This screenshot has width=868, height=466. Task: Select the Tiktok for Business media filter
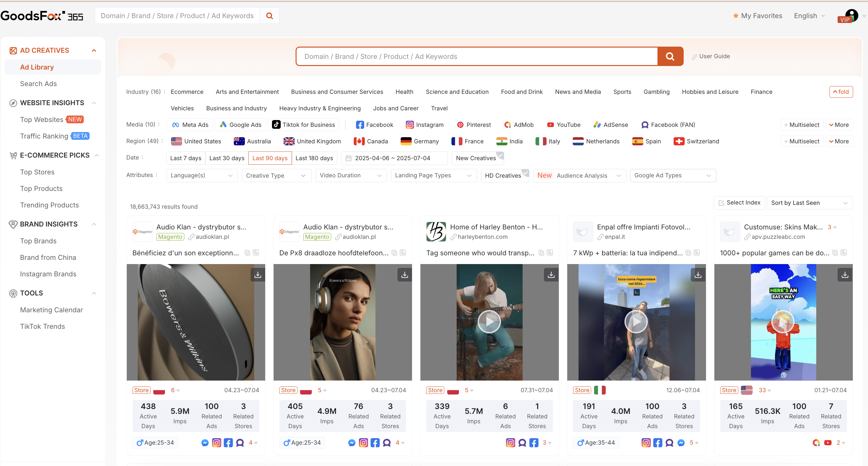[x=304, y=125]
